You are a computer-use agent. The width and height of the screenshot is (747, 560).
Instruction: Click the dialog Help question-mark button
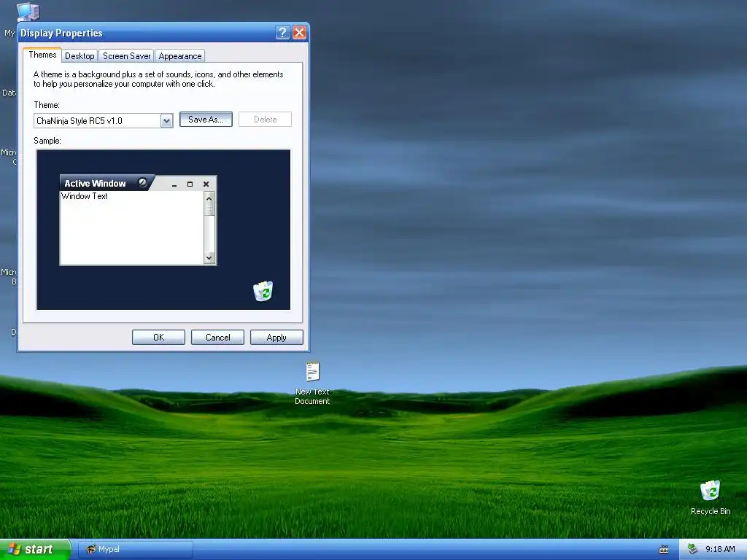point(282,32)
